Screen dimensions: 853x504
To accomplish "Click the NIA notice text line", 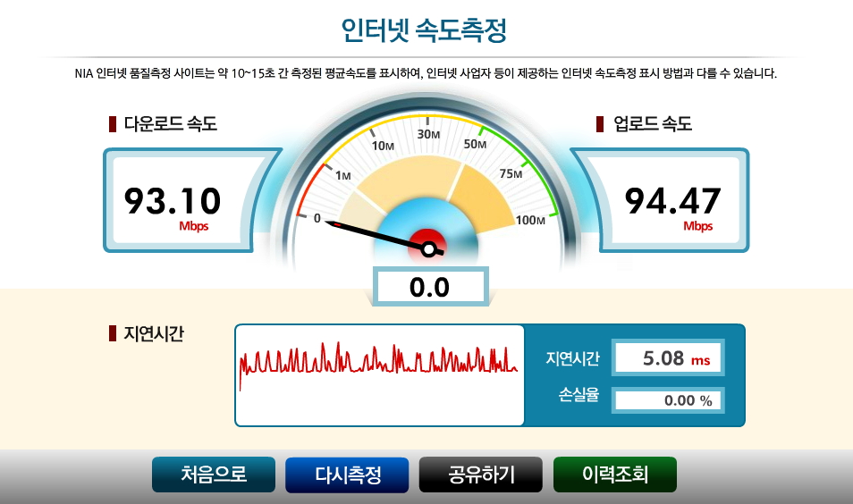I will point(426,73).
